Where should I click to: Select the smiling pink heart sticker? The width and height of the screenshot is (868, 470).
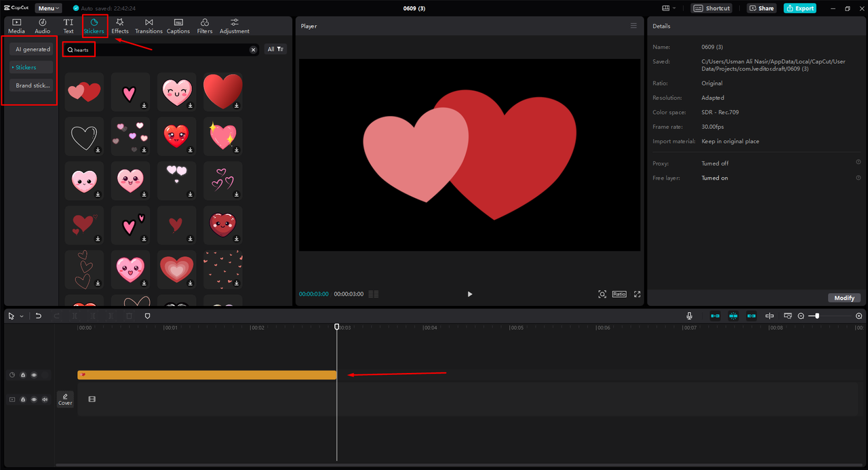coord(177,92)
